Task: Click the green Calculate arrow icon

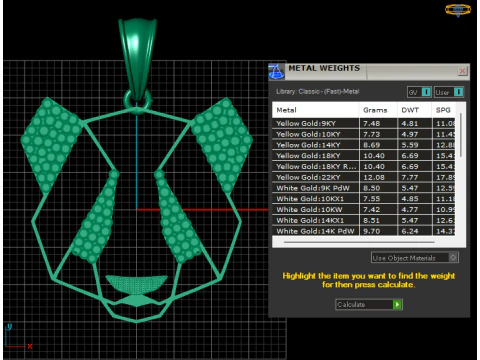Action: pos(397,304)
